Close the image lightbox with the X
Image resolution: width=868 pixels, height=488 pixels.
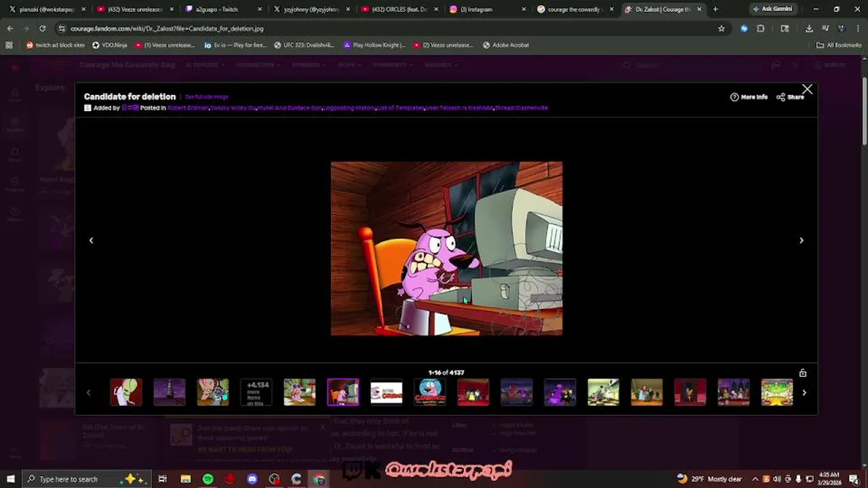point(807,89)
